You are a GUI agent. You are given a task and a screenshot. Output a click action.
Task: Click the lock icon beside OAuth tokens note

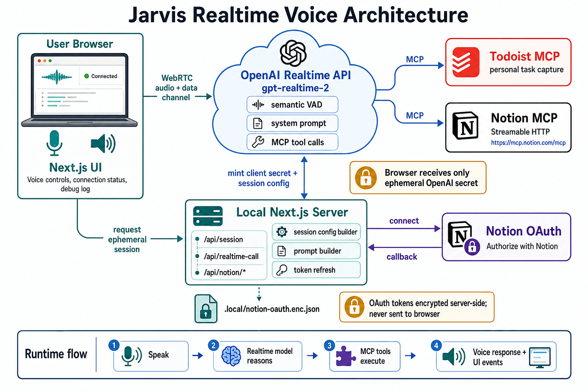354,307
